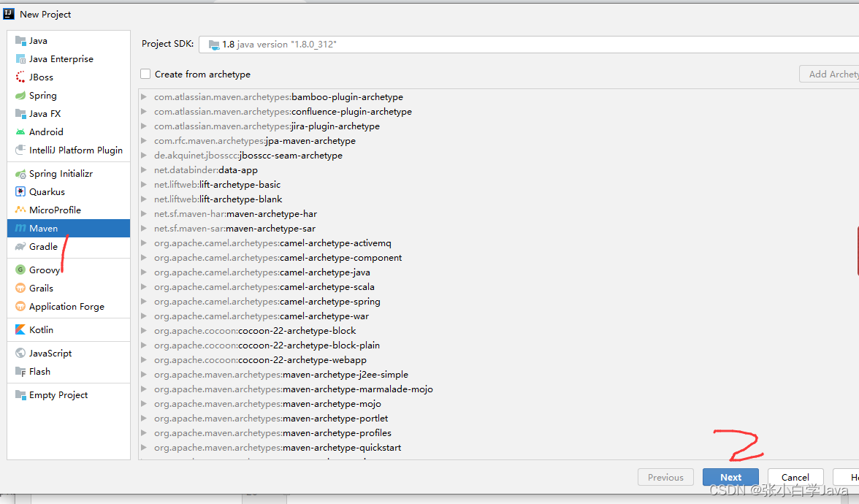Select maven-archetype-profiles row
Image resolution: width=859 pixels, height=504 pixels.
click(x=498, y=432)
